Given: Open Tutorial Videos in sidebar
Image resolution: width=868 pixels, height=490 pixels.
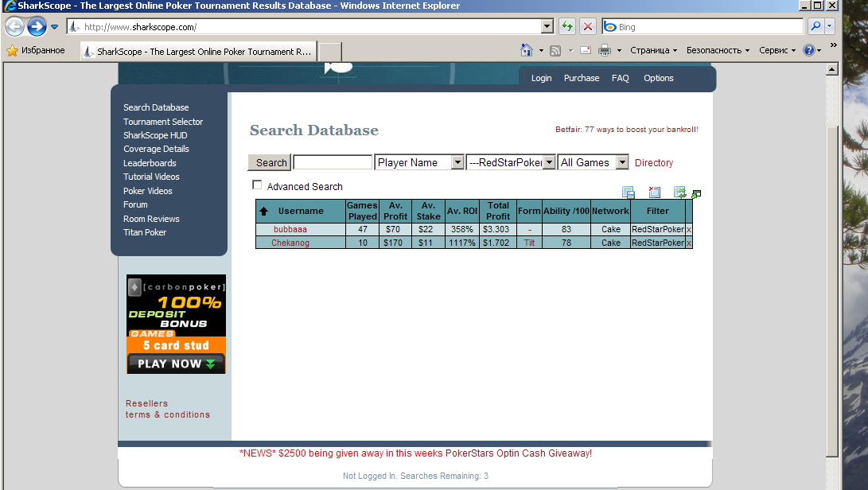Looking at the screenshot, I should pos(151,177).
